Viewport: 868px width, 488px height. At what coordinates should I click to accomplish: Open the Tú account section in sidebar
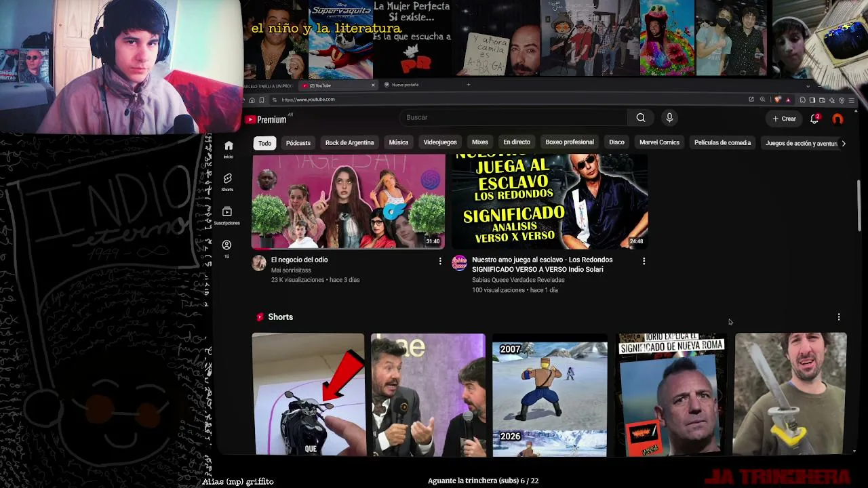227,249
